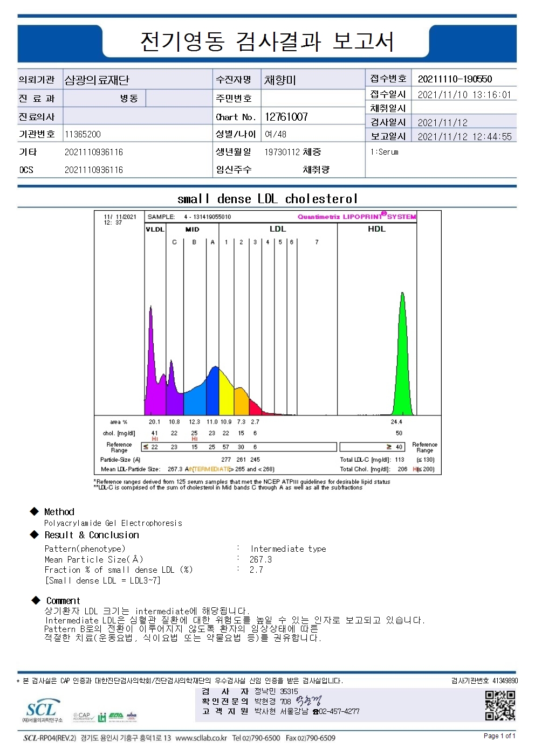Click the empty 진료의사 value field
This screenshot has width=535, height=756.
point(138,116)
